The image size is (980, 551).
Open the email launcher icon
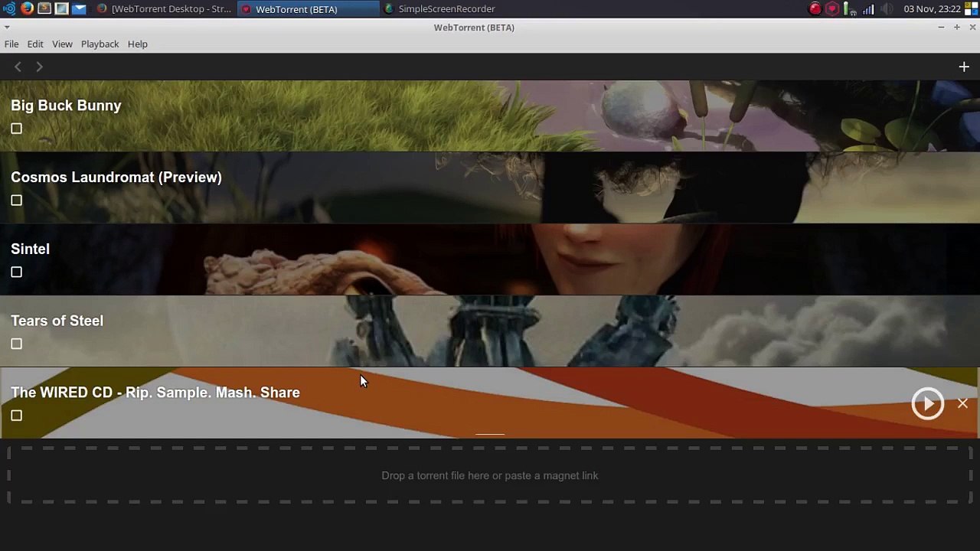coord(79,8)
